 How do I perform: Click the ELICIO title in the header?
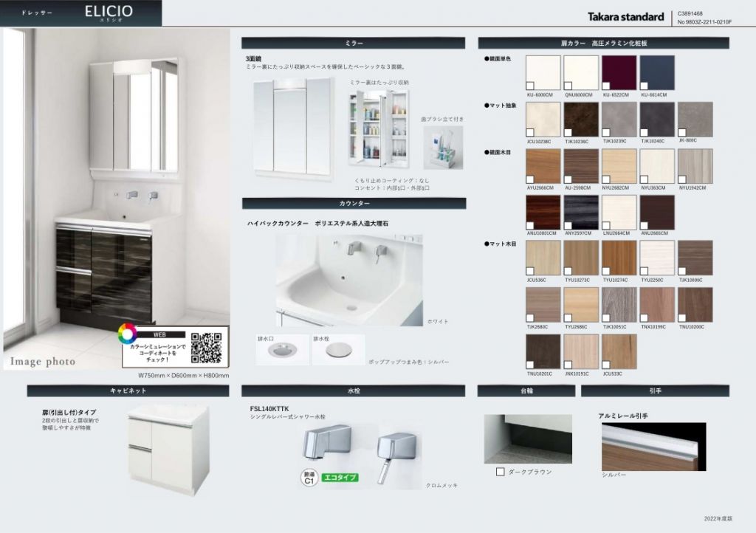pos(109,11)
